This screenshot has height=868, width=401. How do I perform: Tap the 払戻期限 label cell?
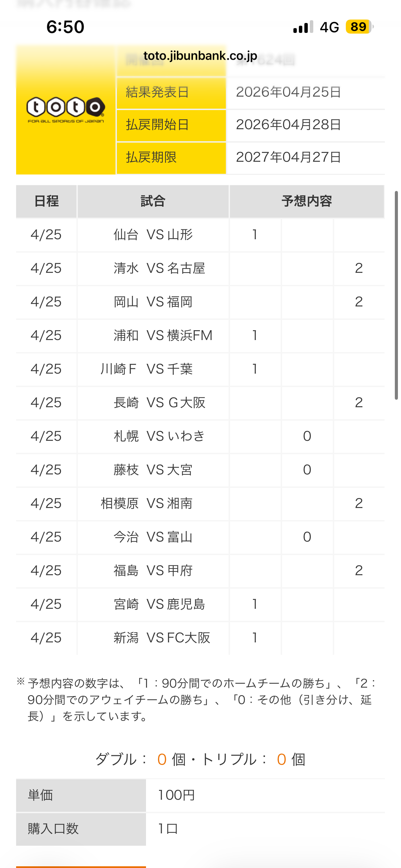click(171, 158)
